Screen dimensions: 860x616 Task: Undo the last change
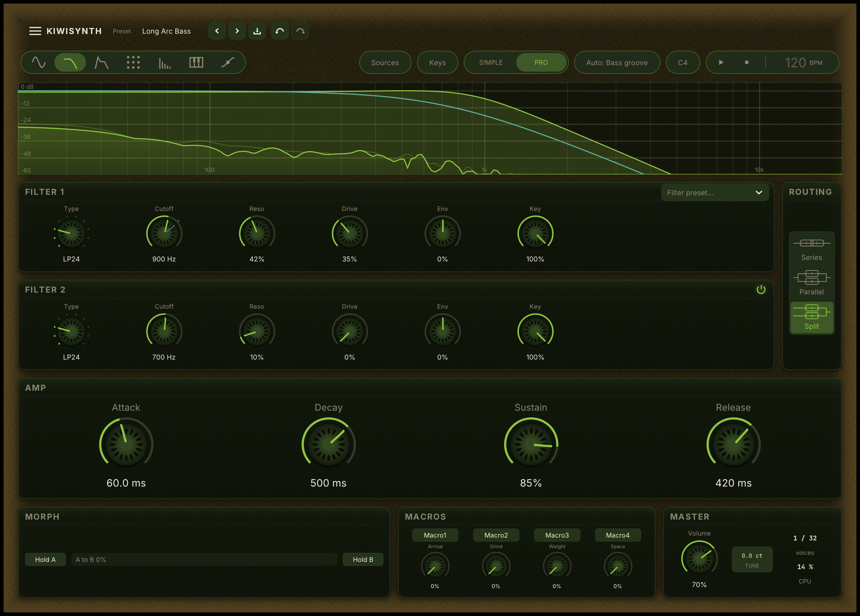280,31
